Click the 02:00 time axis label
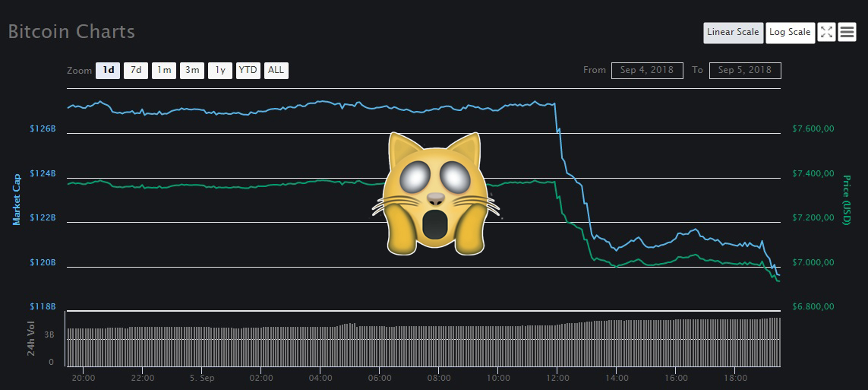Screen dimensions: 868x390 [x=260, y=379]
